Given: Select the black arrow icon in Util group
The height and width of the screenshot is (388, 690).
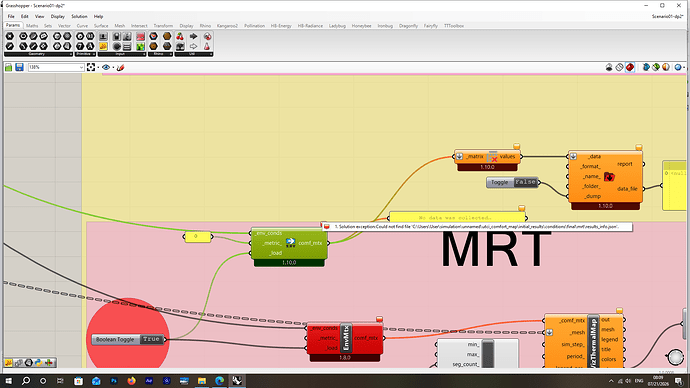Looking at the screenshot, I should pyautogui.click(x=194, y=36).
